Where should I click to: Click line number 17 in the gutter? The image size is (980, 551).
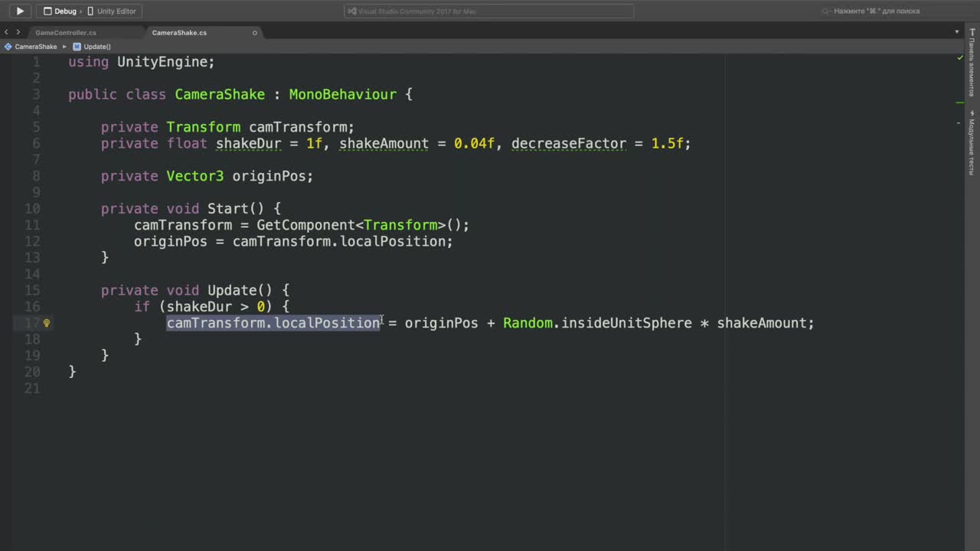pyautogui.click(x=31, y=323)
